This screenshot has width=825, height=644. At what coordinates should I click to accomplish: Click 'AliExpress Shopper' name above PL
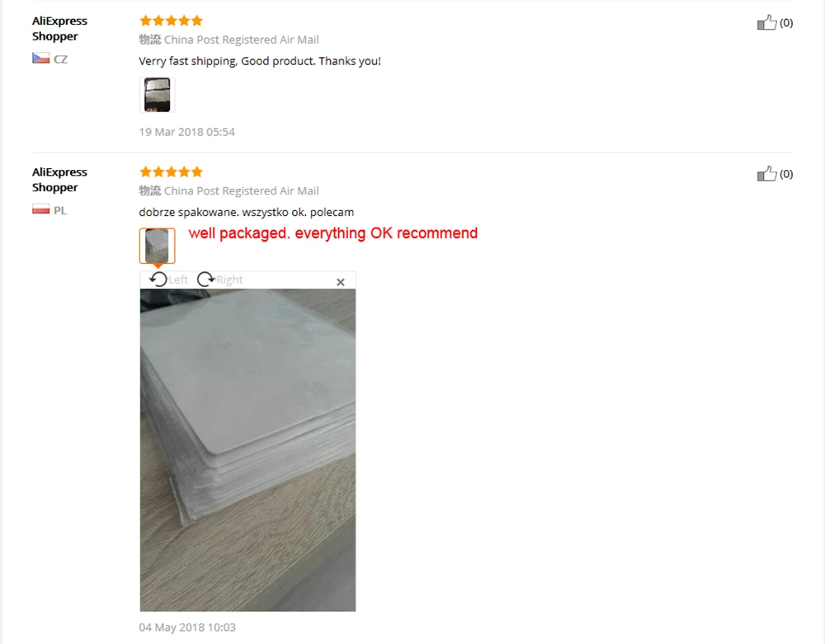pyautogui.click(x=59, y=180)
